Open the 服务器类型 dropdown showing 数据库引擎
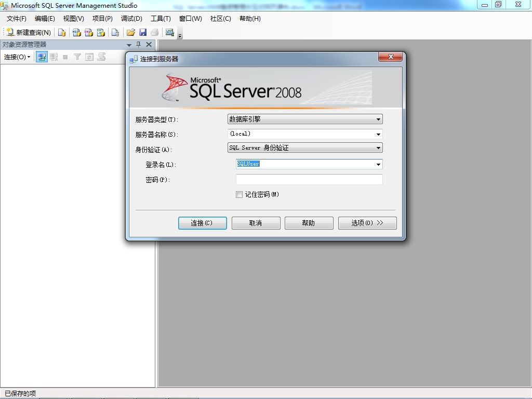The image size is (532, 399). tap(305, 119)
